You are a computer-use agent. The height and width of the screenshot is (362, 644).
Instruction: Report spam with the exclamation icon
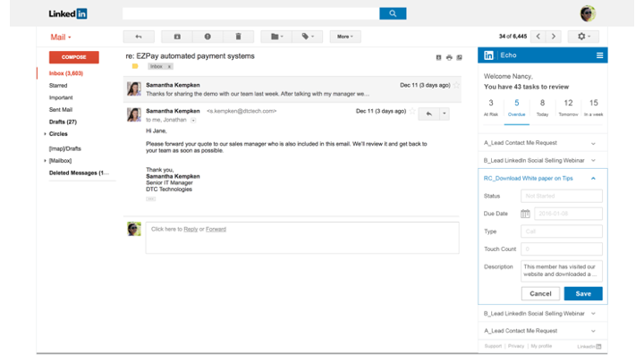208,37
